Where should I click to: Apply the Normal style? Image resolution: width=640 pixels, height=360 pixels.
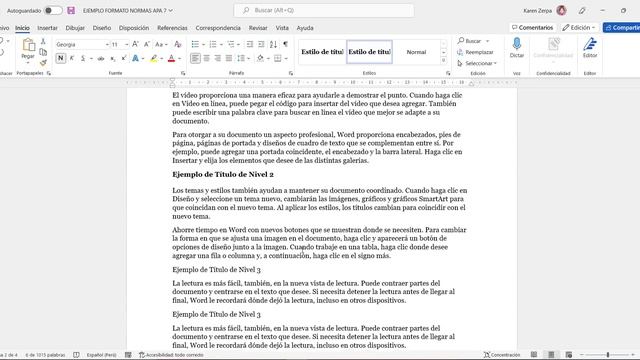[x=416, y=52]
